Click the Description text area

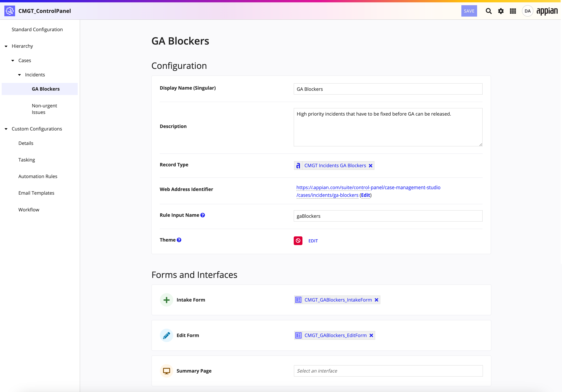point(388,127)
